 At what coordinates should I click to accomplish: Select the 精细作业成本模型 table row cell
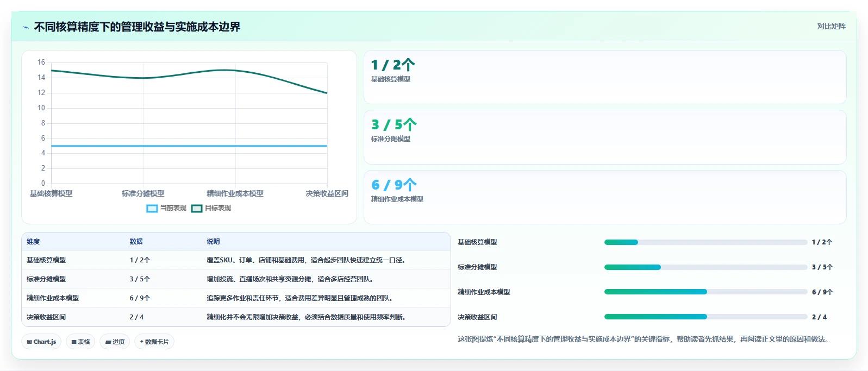click(x=53, y=298)
